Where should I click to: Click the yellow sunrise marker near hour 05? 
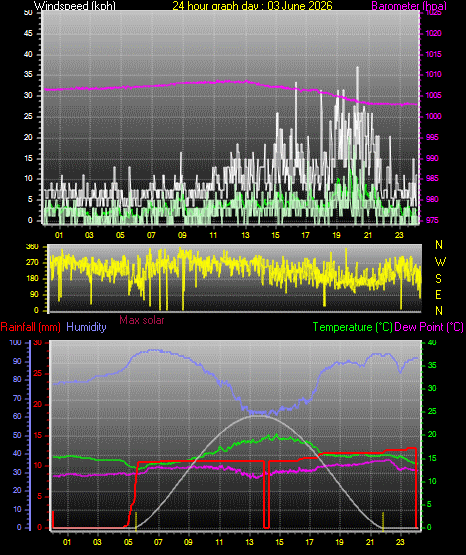click(x=136, y=521)
